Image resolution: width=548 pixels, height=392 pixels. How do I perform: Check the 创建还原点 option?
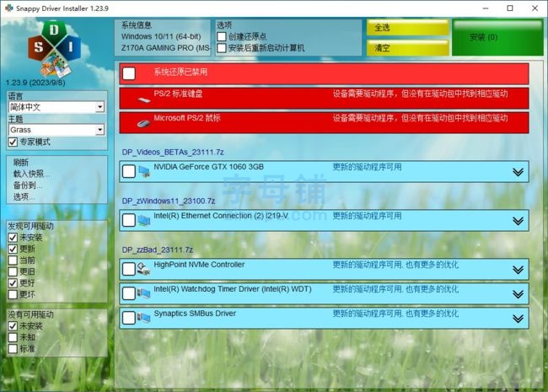click(x=221, y=36)
